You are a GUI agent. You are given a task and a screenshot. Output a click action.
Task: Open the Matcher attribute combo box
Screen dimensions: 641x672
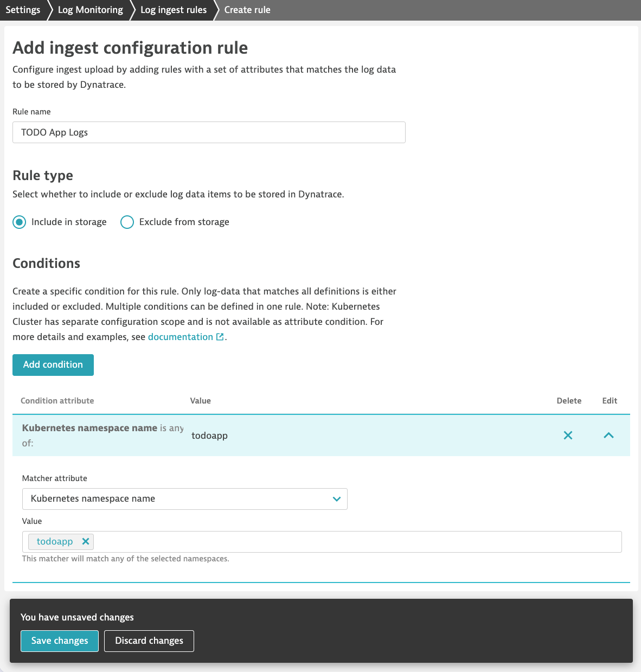pos(184,498)
